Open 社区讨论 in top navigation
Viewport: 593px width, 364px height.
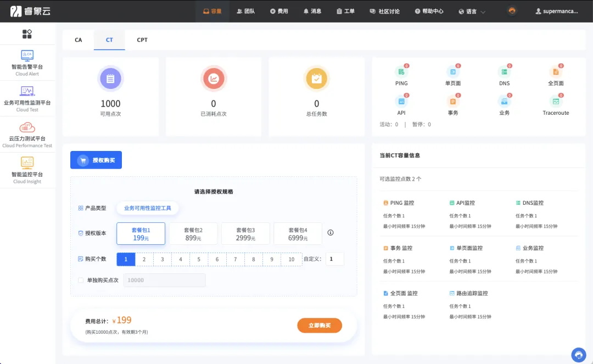[384, 12]
